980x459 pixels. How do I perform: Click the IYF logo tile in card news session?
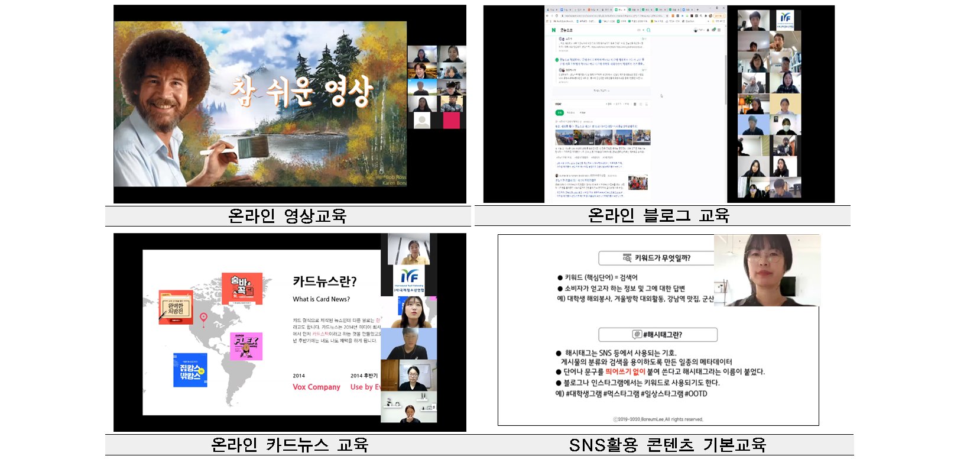409,280
